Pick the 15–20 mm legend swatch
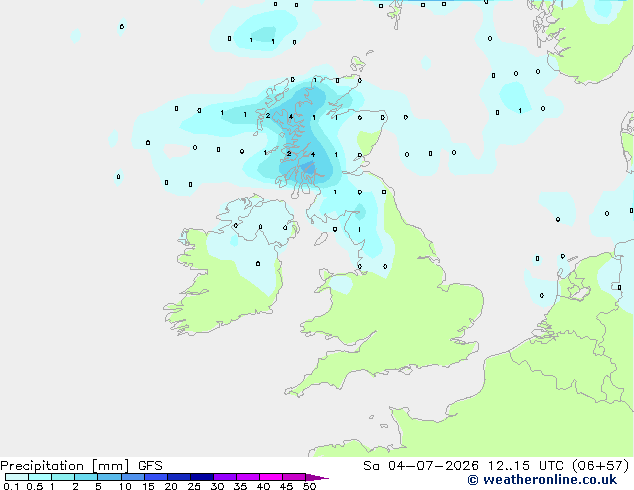This screenshot has height=490, width=634. (x=156, y=477)
